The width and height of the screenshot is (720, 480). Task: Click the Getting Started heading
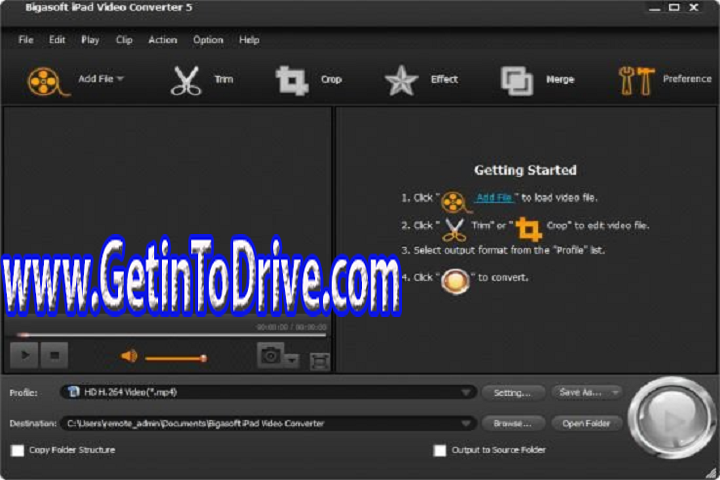tap(525, 170)
